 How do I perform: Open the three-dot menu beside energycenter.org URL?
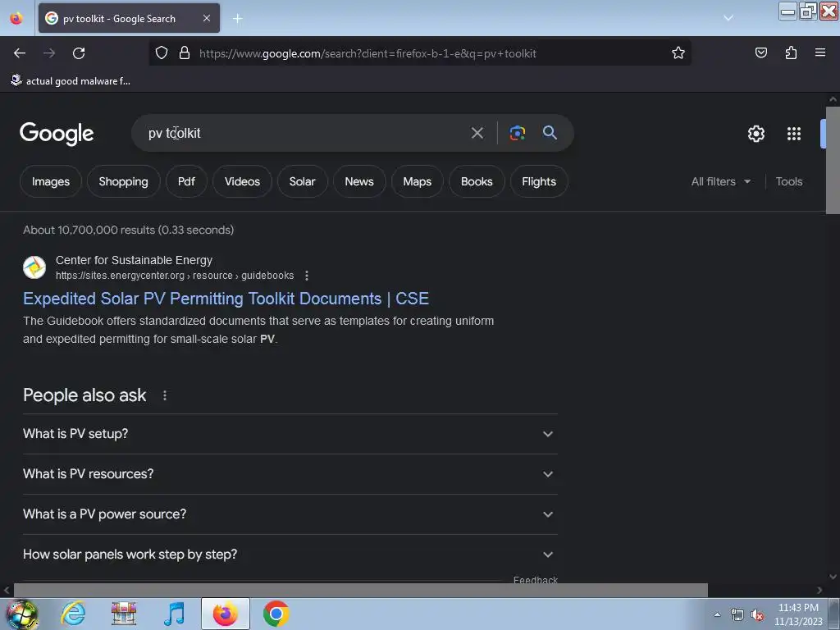pos(307,276)
